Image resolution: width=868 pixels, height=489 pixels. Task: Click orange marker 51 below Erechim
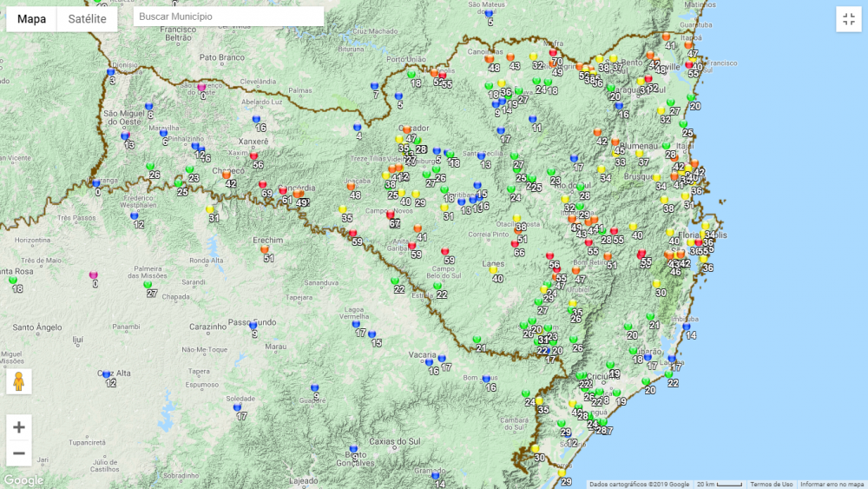265,249
